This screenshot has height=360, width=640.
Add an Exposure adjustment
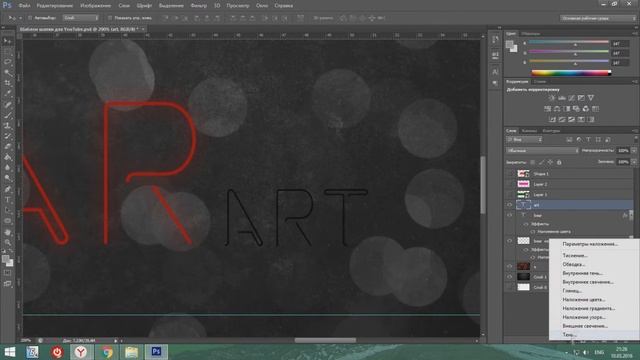581,98
